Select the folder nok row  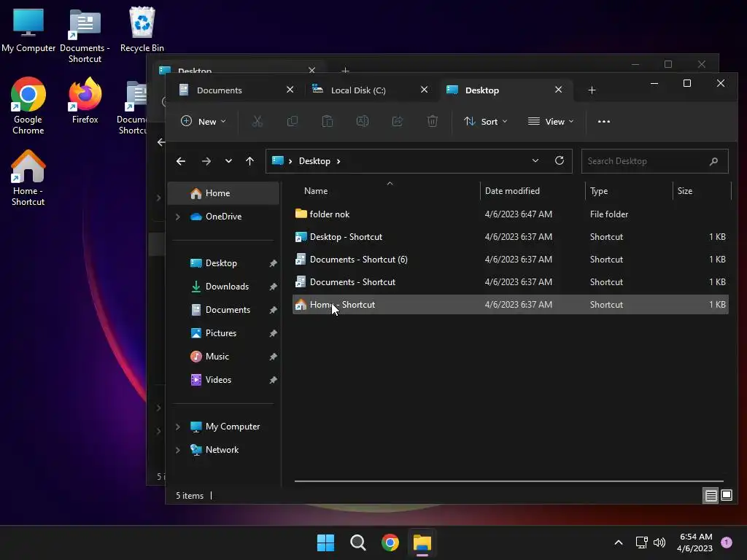pyautogui.click(x=510, y=214)
